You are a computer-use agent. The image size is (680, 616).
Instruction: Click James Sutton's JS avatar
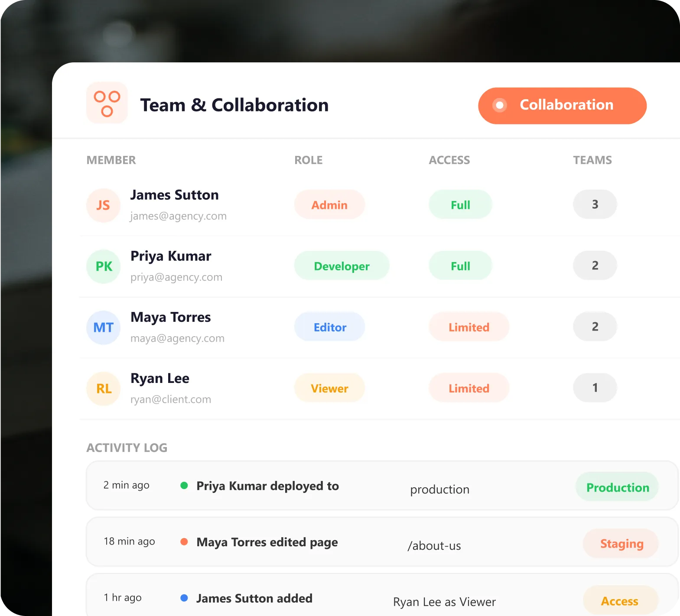click(103, 205)
